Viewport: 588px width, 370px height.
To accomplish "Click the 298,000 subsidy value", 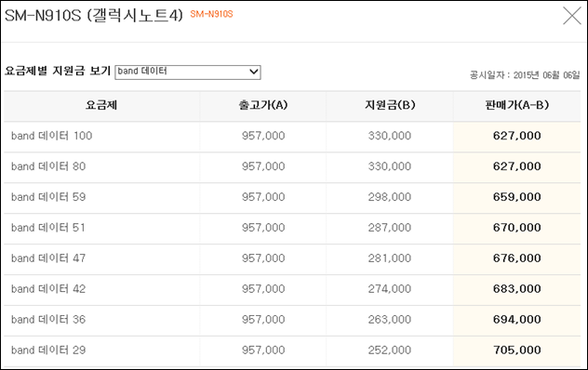I will 390,197.
